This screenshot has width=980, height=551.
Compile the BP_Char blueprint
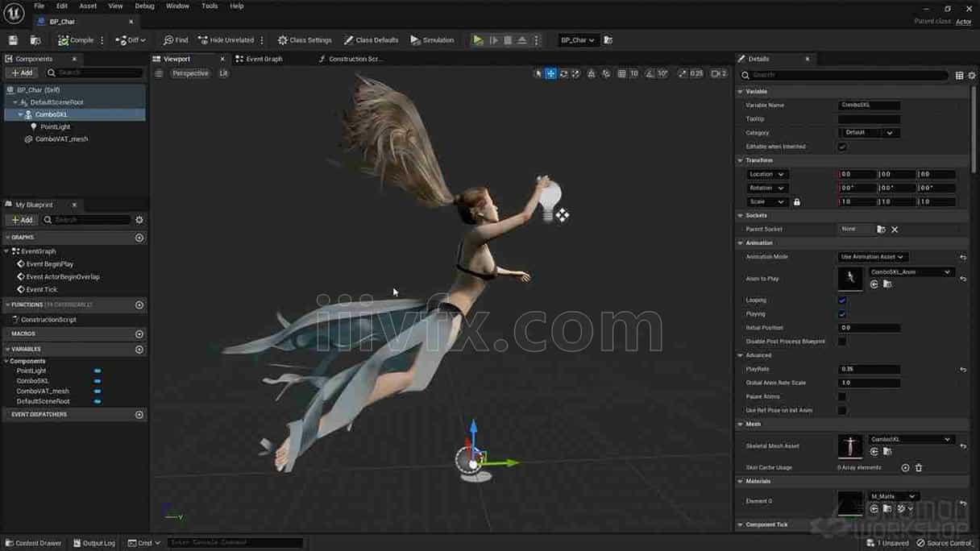(77, 40)
